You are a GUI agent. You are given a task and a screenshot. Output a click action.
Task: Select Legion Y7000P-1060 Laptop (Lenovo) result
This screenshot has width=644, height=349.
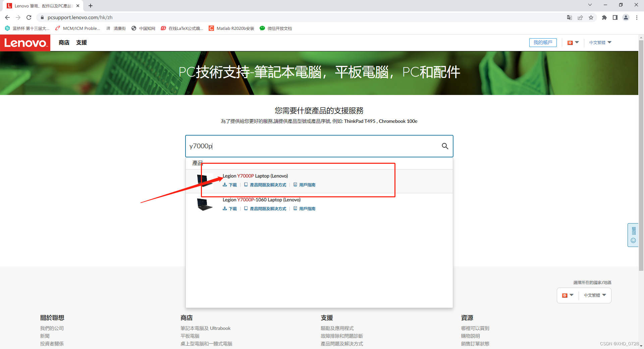coord(262,200)
